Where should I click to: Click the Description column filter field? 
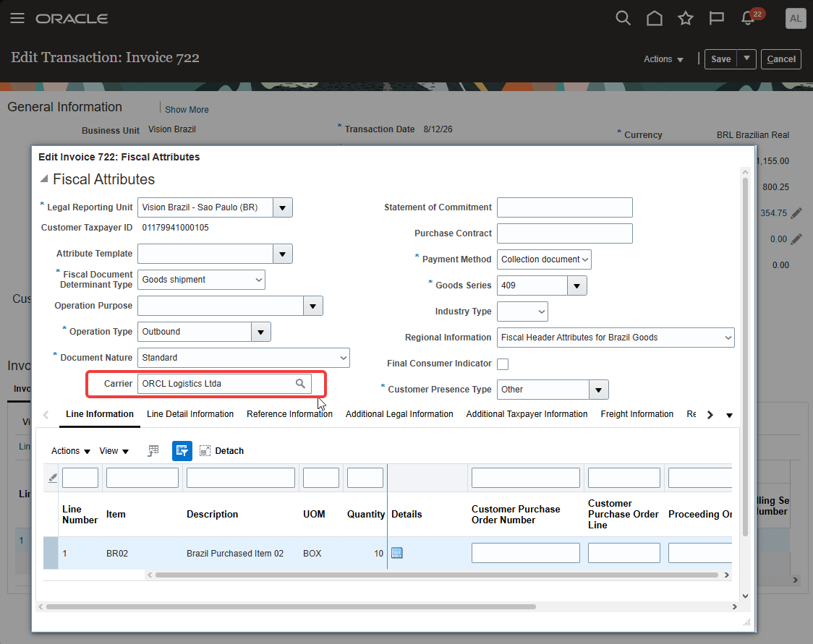click(x=241, y=478)
